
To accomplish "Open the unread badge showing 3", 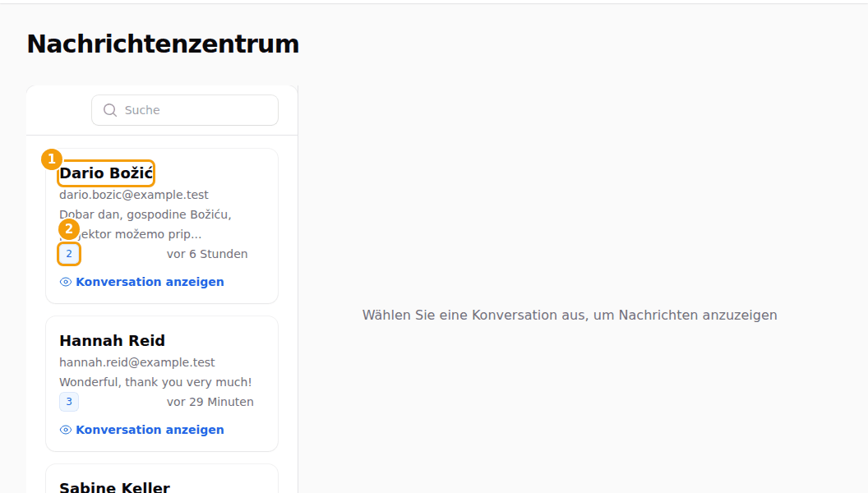I will click(x=69, y=402).
